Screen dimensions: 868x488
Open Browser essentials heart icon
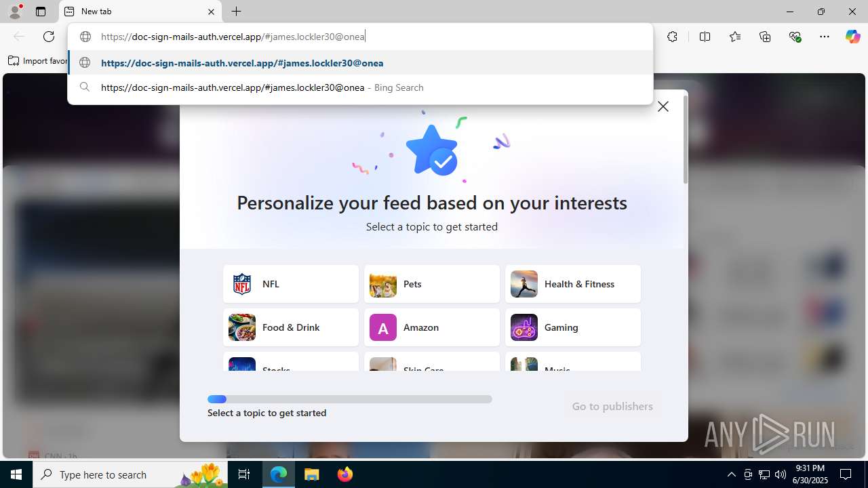(x=795, y=37)
